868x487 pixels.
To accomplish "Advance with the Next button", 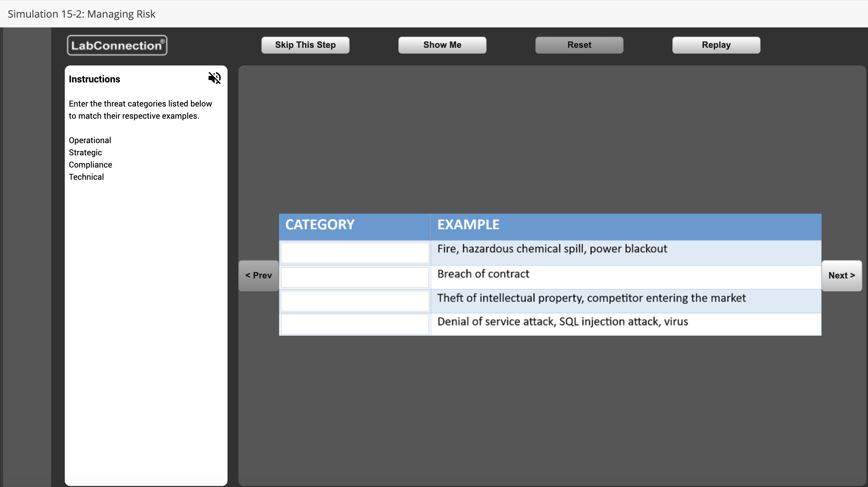I will click(x=842, y=275).
